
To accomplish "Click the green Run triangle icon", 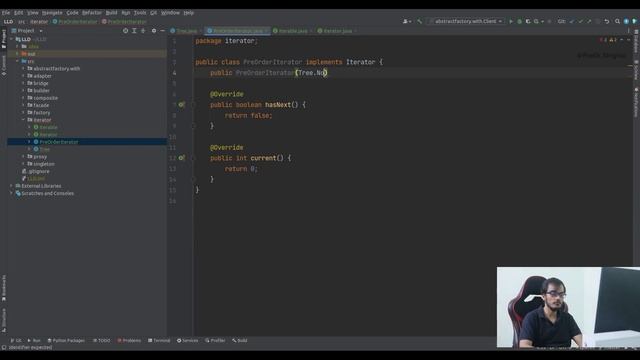I will 511,21.
